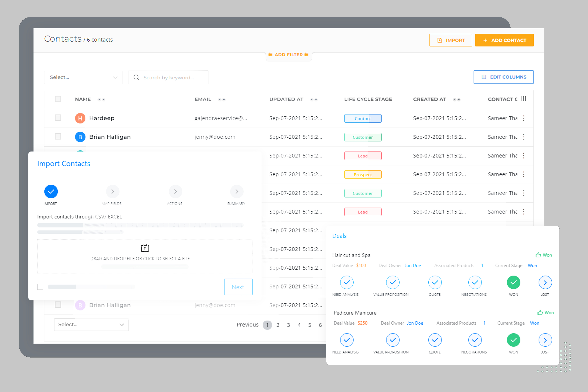Image resolution: width=588 pixels, height=392 pixels.
Task: Click the ADD CONTACT button
Action: pos(504,40)
